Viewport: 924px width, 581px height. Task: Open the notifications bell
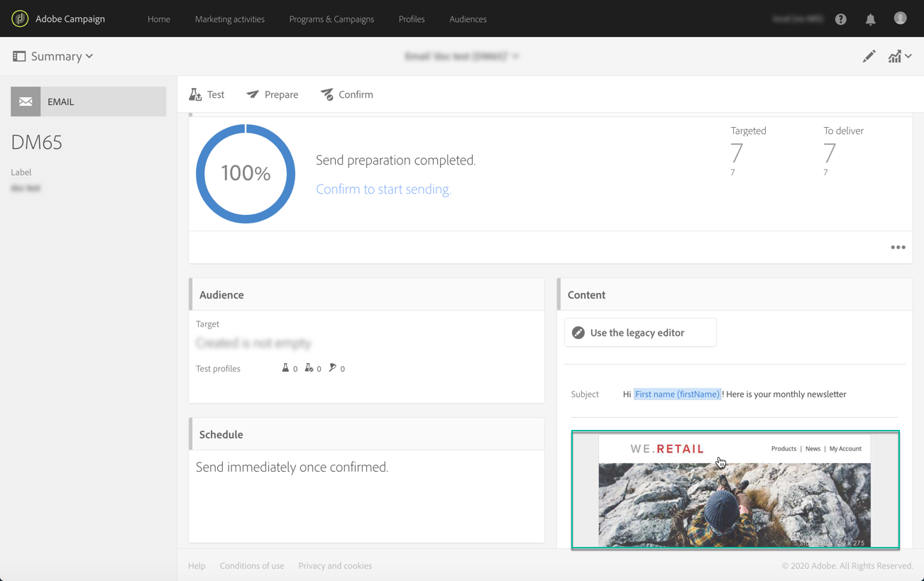pyautogui.click(x=871, y=19)
